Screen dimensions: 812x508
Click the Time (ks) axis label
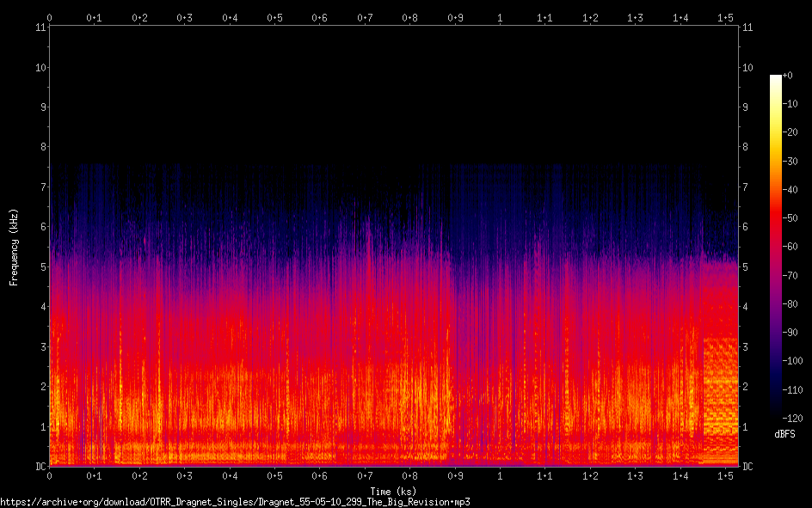tap(393, 490)
